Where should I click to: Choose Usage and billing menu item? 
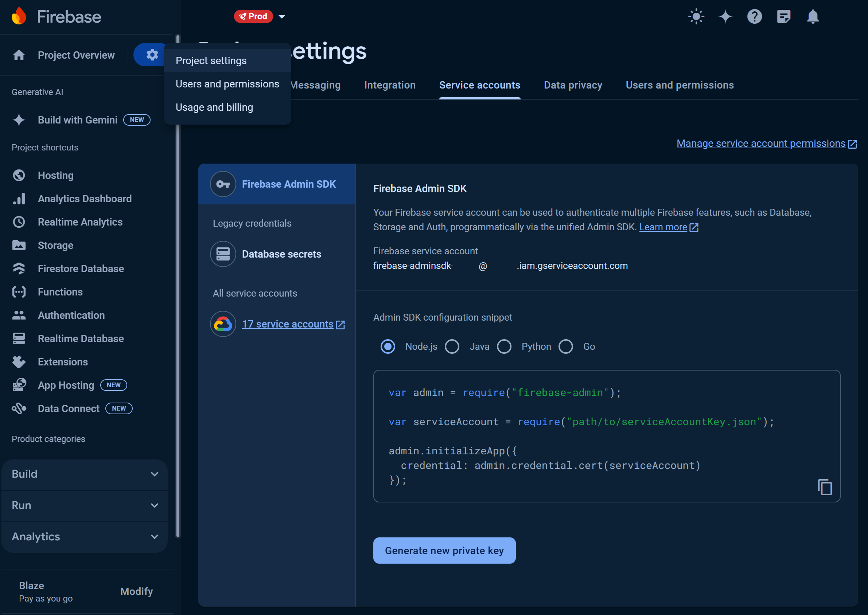click(214, 107)
